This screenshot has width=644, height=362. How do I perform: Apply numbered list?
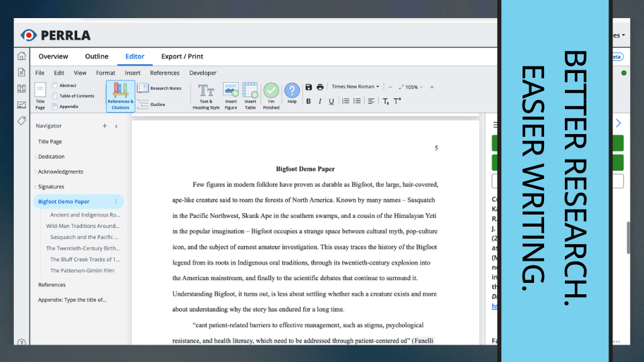(x=345, y=101)
